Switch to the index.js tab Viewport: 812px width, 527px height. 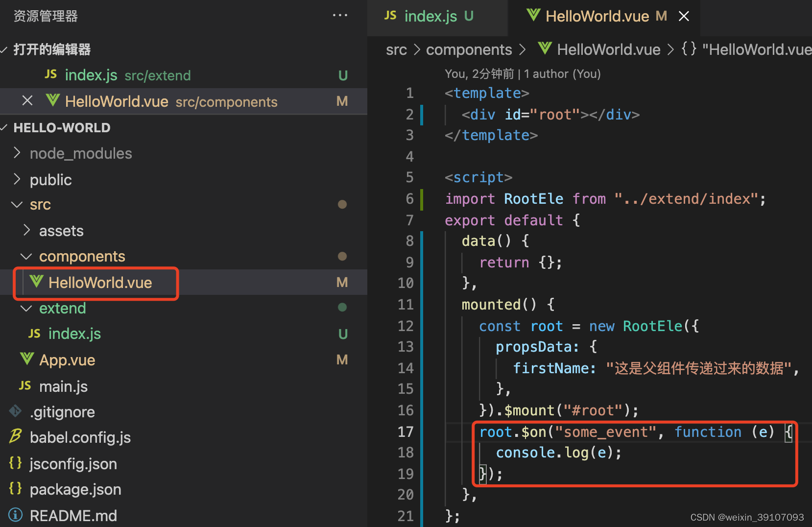click(x=430, y=15)
